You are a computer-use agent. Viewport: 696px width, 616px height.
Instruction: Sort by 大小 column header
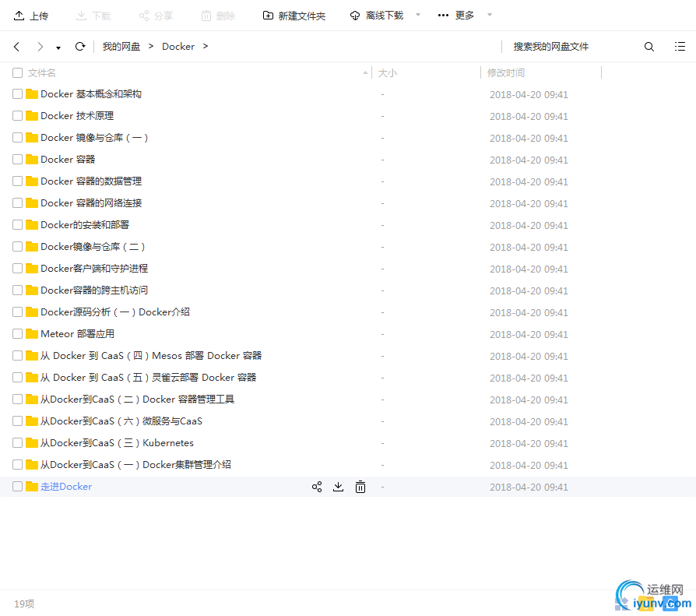387,73
